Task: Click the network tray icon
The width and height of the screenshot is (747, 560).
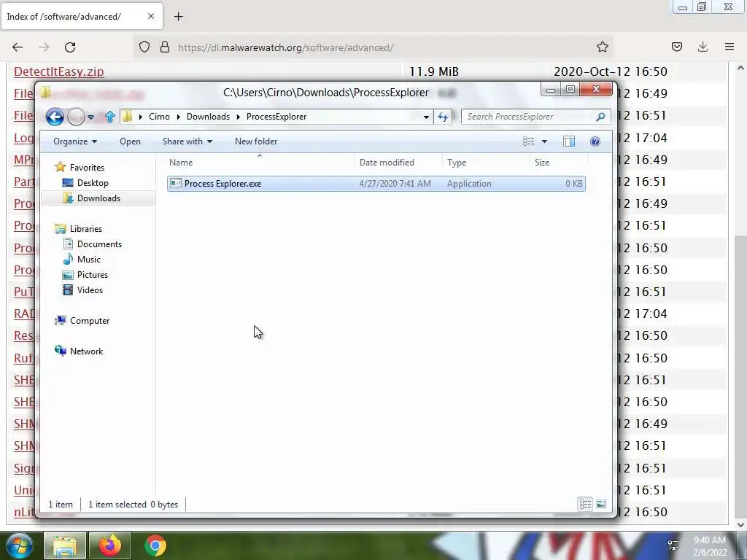Action: pyautogui.click(x=673, y=545)
